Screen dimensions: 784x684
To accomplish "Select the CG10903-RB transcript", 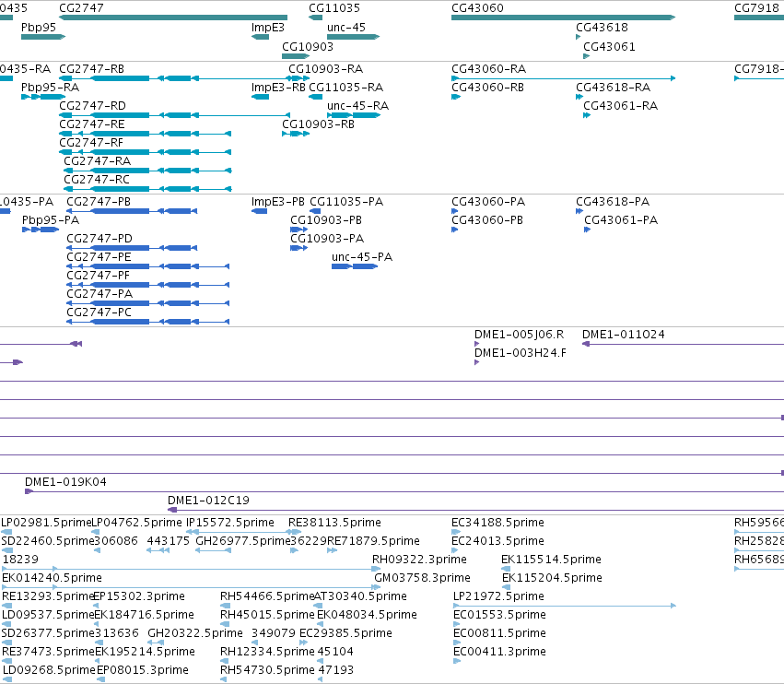I will click(296, 134).
